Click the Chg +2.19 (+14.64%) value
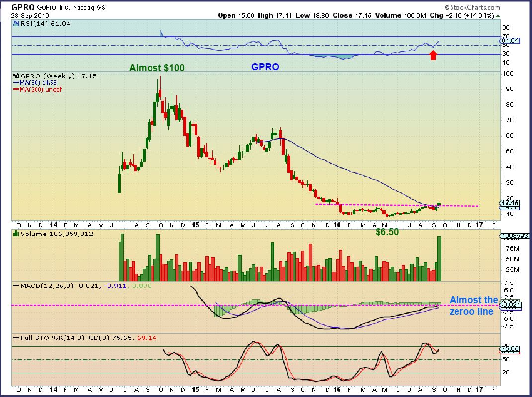This screenshot has height=397, width=532. click(x=462, y=15)
